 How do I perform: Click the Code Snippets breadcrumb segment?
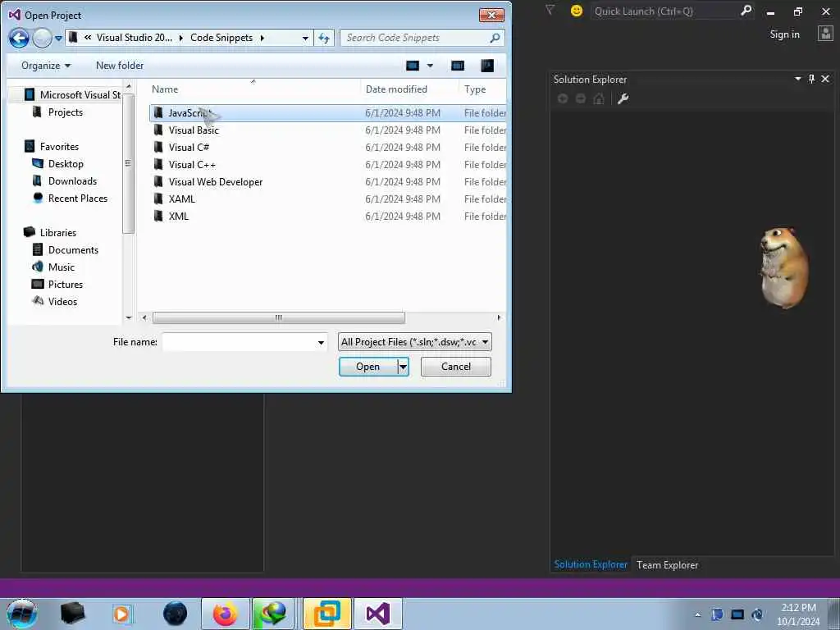221,38
